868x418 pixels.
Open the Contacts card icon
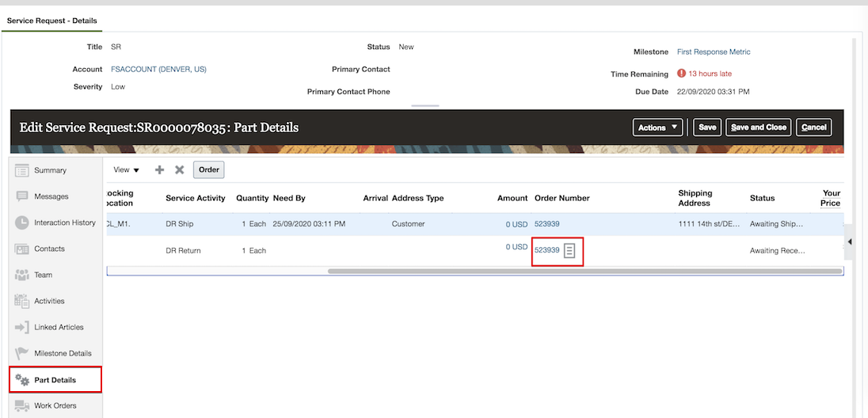22,249
